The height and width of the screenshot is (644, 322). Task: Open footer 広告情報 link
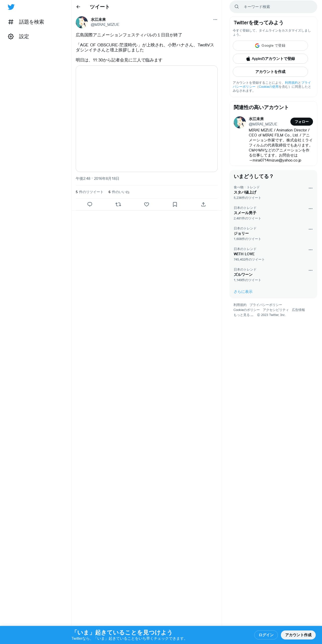coord(298,310)
